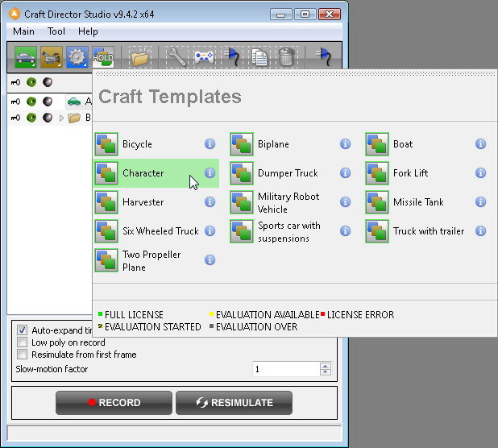Decrease slow-motion factor with down arrow

(x=325, y=372)
